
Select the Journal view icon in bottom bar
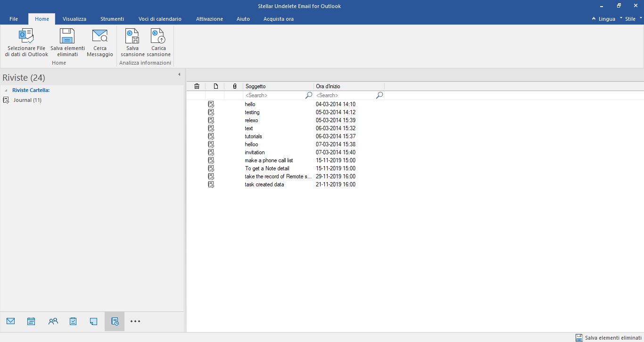coord(115,321)
